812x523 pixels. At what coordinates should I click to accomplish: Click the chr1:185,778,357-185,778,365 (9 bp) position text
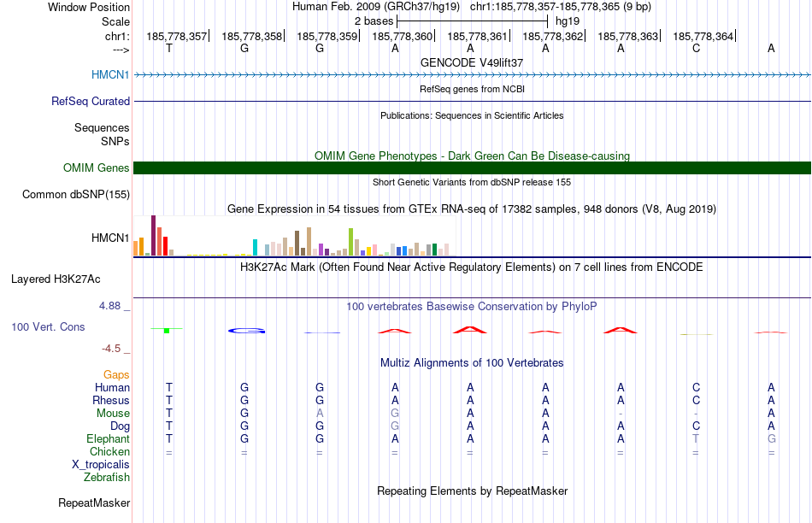point(561,7)
